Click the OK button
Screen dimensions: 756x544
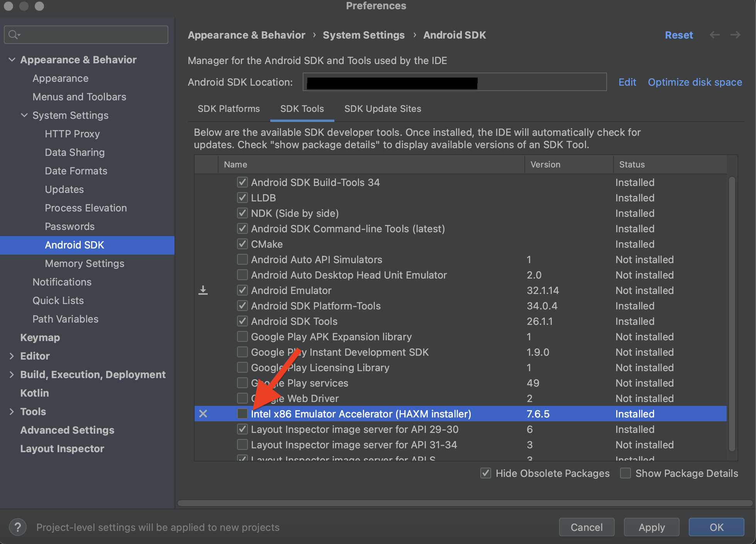(717, 527)
